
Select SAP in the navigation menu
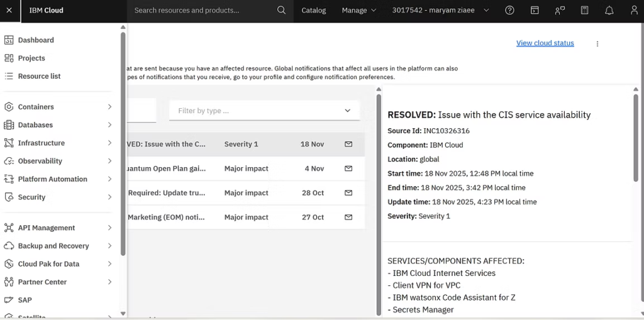tap(25, 300)
